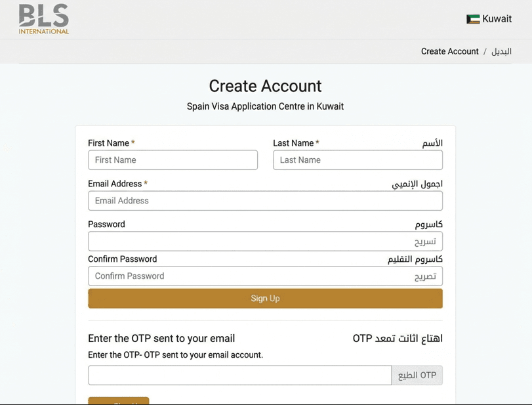Click the Email Address field label
The height and width of the screenshot is (405, 532).
pyautogui.click(x=117, y=183)
